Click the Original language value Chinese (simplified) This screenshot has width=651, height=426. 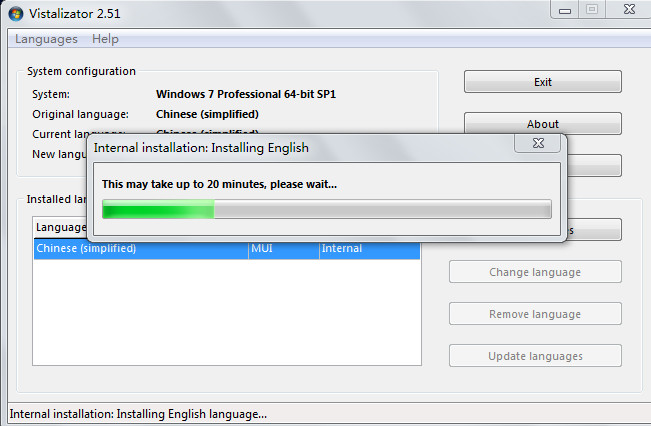207,114
